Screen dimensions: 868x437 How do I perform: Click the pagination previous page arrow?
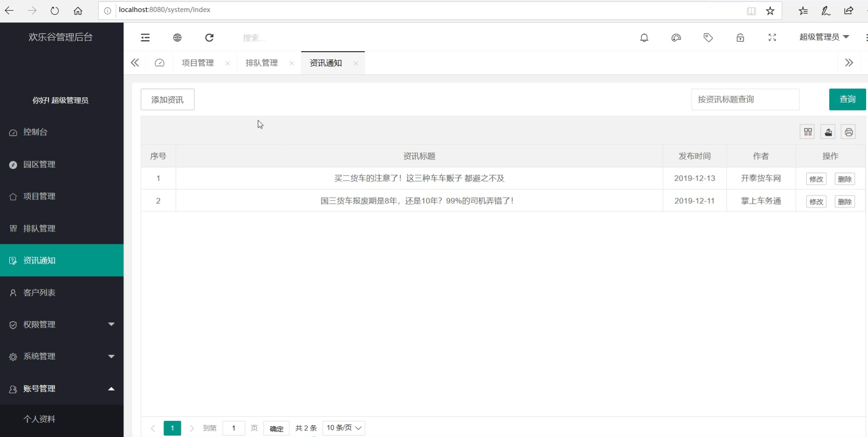[153, 428]
